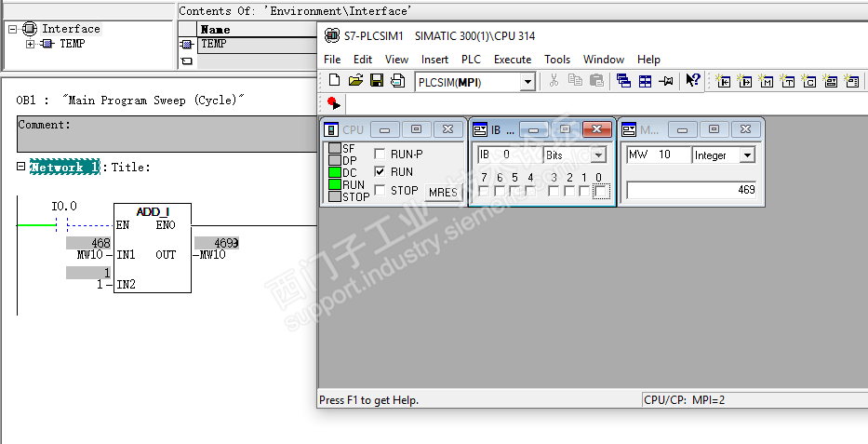Screen dimensions: 868x444
Task: Insert an output variable view via toolbar icon
Action: (x=744, y=81)
